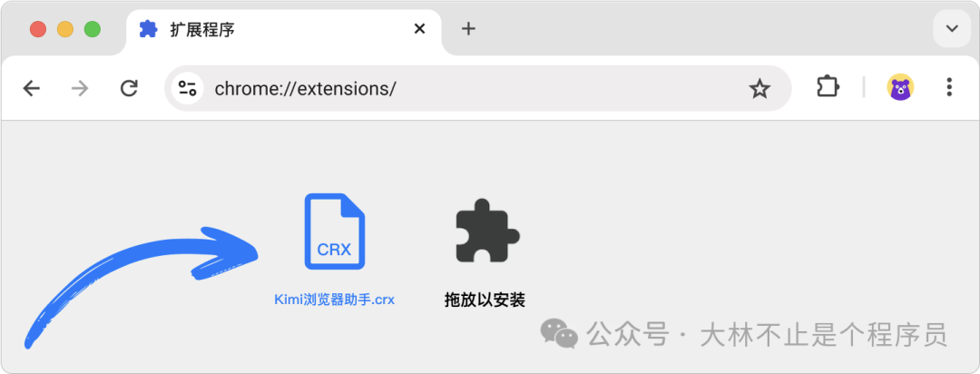Click the blue CRX file icon
980x374 pixels.
coord(334,231)
